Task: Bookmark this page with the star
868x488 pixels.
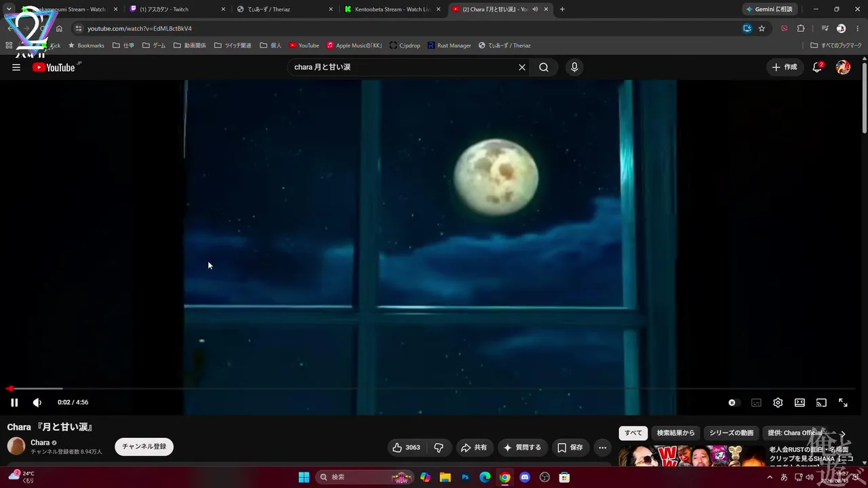Action: pyautogui.click(x=762, y=28)
